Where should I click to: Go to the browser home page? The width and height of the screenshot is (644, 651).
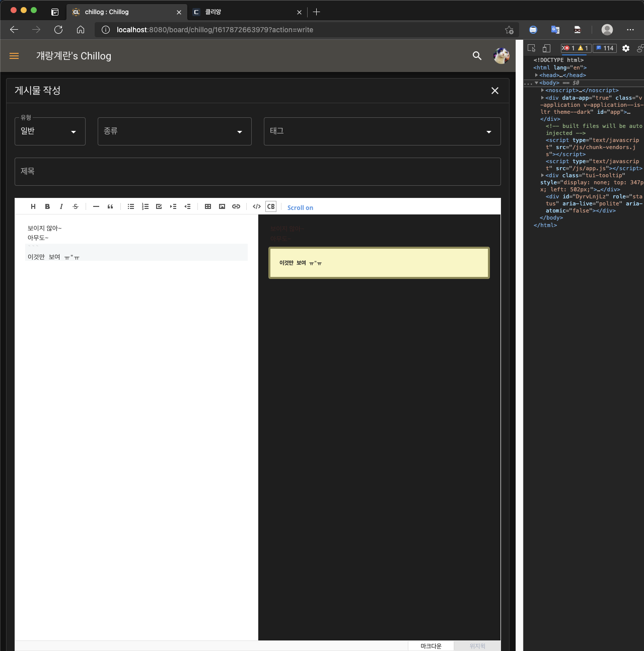pyautogui.click(x=81, y=30)
